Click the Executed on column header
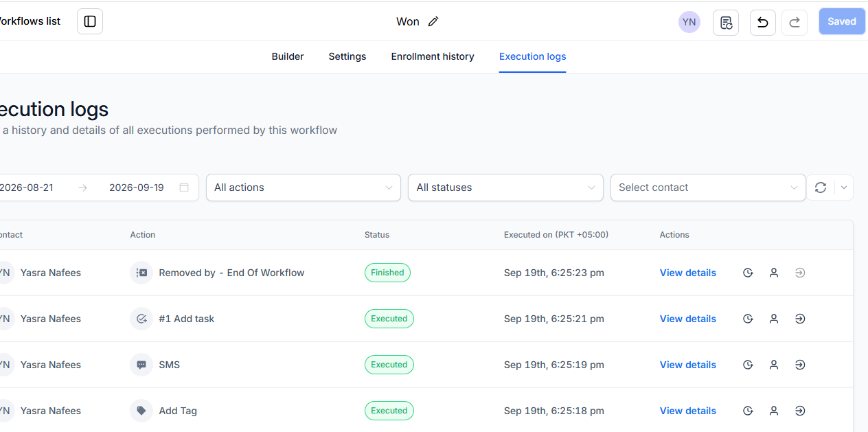868x432 pixels. click(x=556, y=235)
